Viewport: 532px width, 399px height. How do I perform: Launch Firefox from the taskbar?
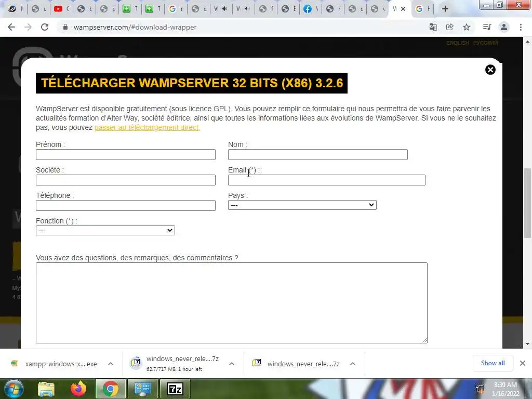point(78,389)
